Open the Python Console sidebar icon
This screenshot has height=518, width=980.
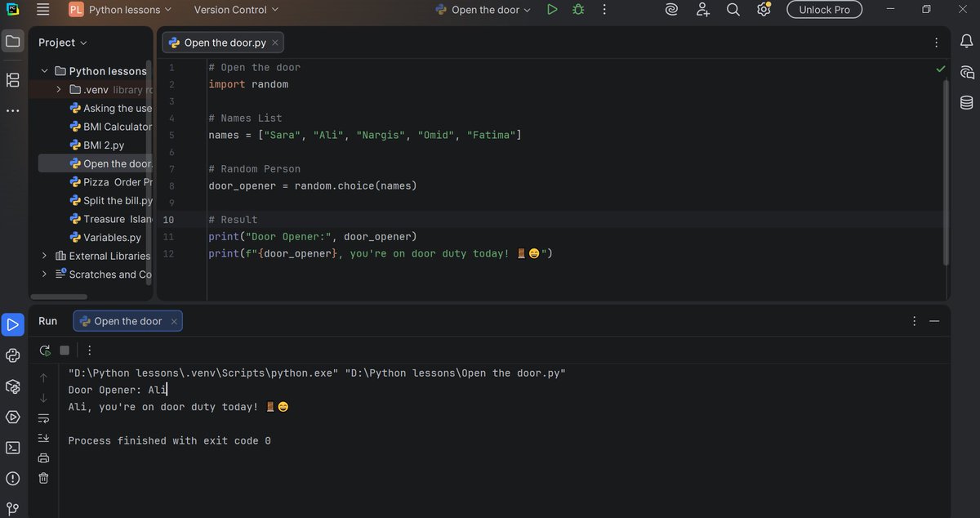click(12, 355)
